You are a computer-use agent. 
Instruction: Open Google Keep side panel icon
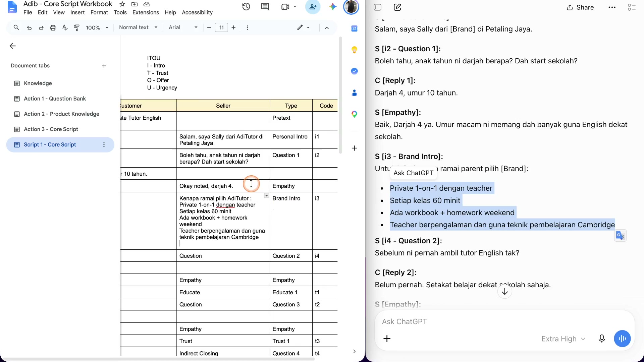pyautogui.click(x=354, y=50)
